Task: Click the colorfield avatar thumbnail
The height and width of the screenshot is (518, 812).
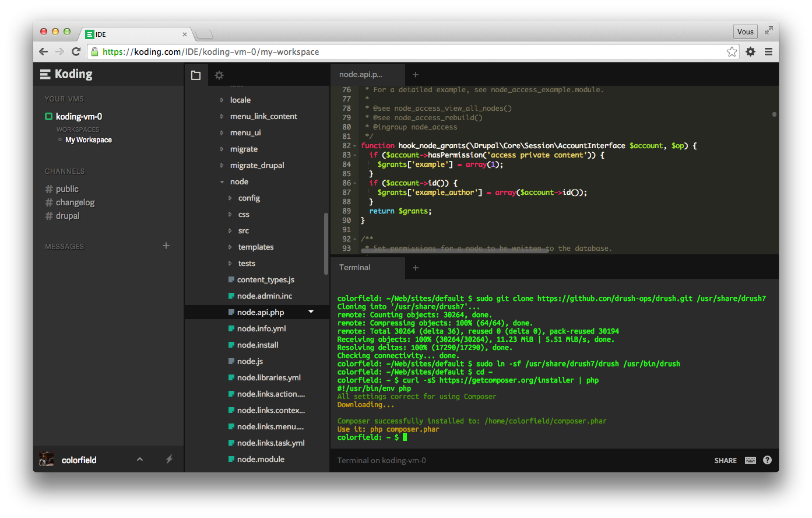Action: coord(46,459)
